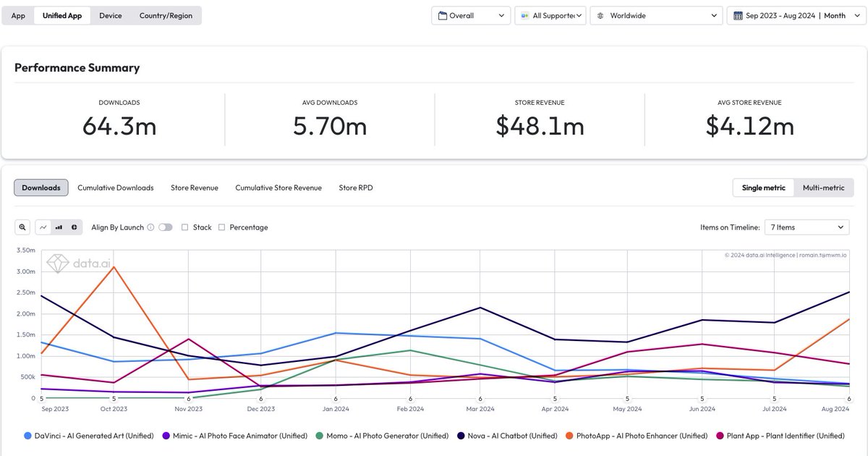Click the Performance Summary heading
The image size is (868, 456).
[77, 67]
